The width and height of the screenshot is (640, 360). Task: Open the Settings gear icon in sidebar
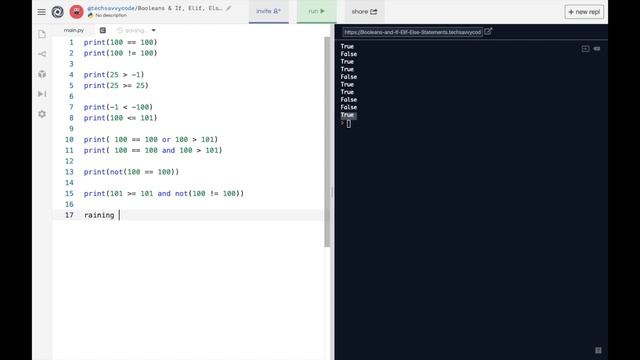(x=42, y=114)
